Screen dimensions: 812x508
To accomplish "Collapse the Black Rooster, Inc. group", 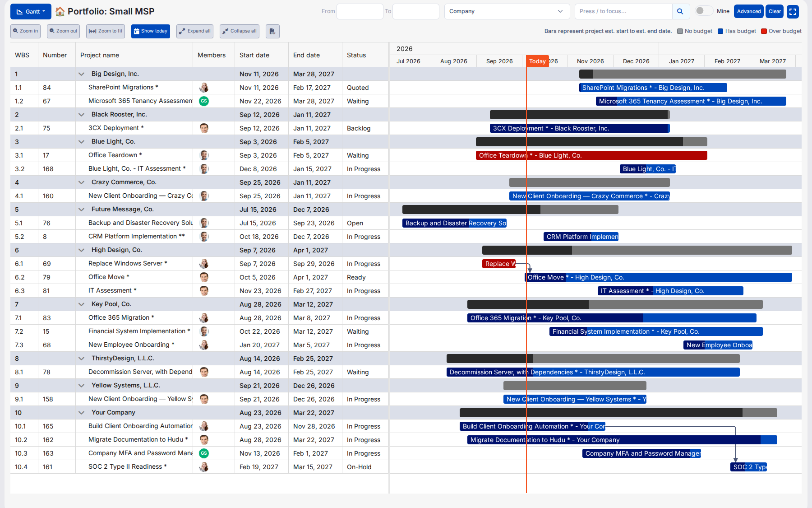I will click(81, 115).
